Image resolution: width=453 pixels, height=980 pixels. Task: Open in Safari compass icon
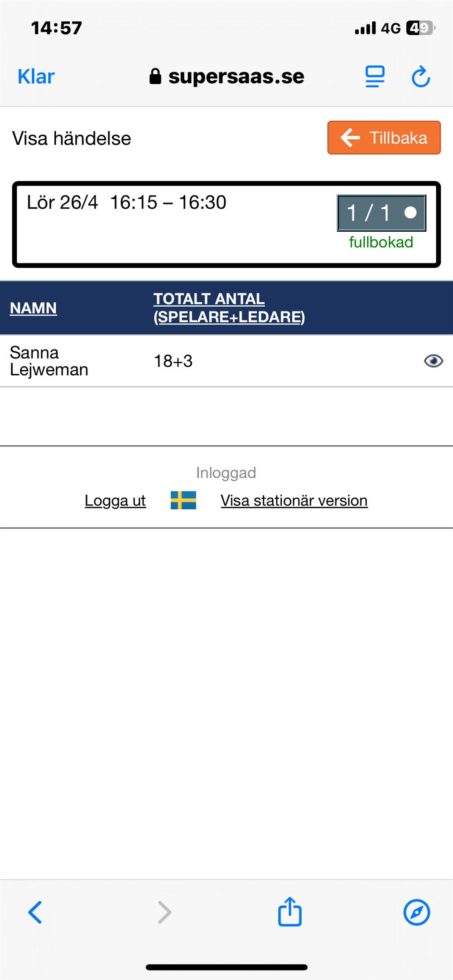(x=416, y=912)
